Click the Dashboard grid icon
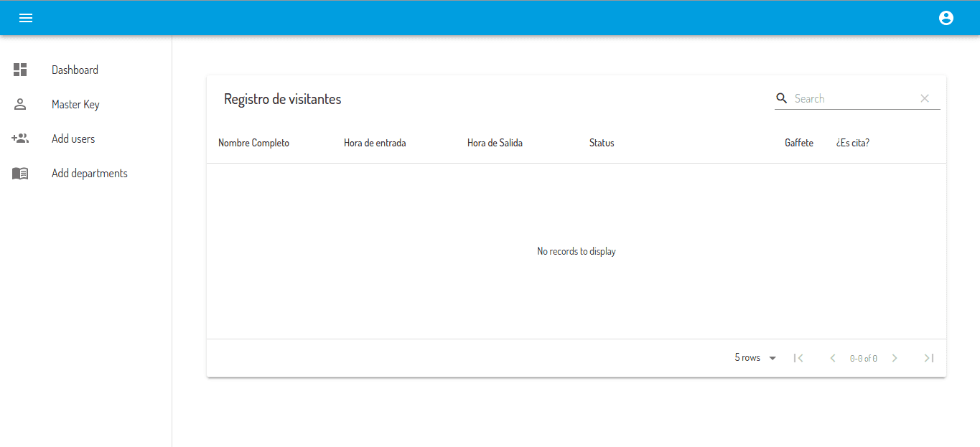Viewport: 980px width, 447px height. pos(20,70)
